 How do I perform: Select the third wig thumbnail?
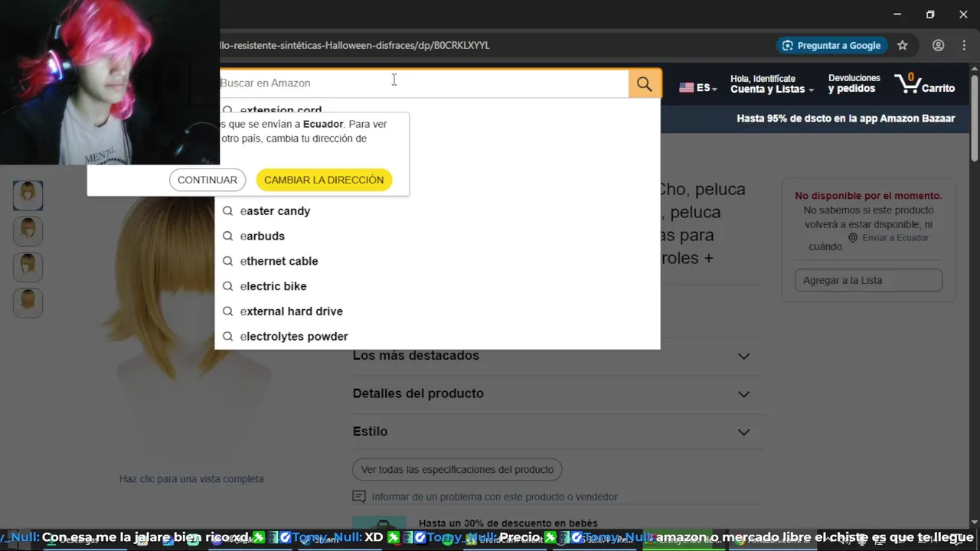pyautogui.click(x=28, y=267)
